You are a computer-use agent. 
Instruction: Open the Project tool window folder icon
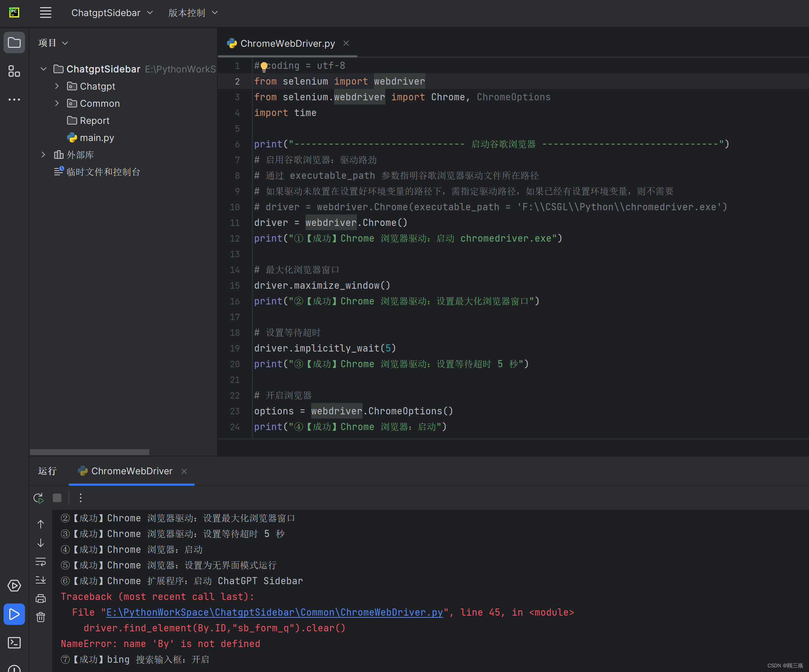coord(14,42)
